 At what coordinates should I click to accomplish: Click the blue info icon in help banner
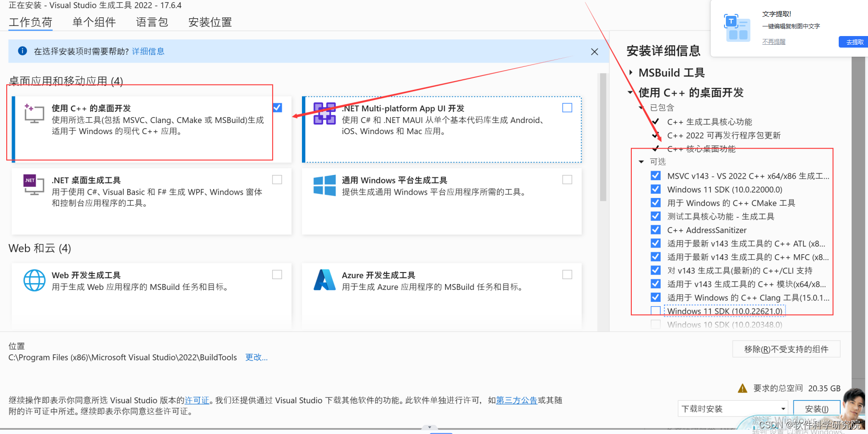pos(23,51)
